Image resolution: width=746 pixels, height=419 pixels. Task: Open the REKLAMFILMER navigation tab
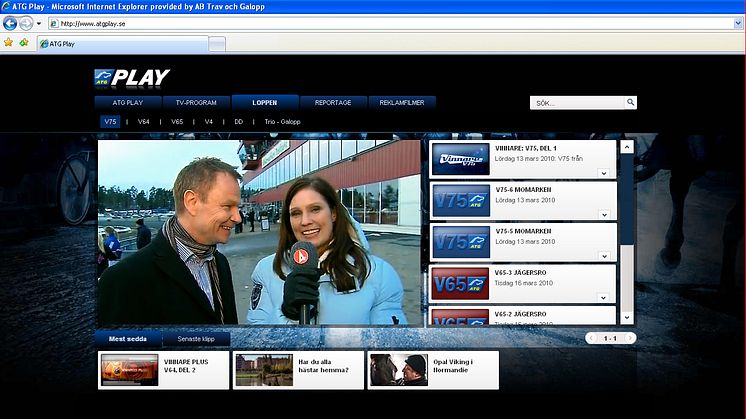[x=402, y=103]
